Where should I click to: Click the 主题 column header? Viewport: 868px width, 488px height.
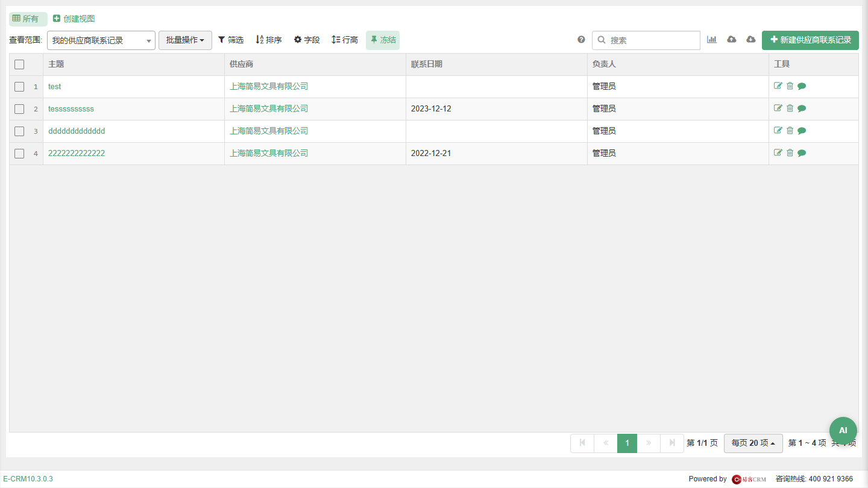click(134, 64)
